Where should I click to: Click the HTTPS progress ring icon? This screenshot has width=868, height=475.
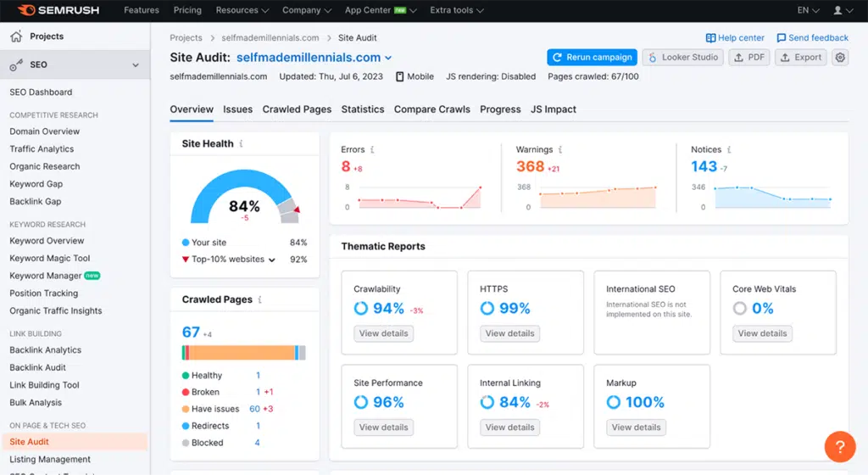coord(487,308)
